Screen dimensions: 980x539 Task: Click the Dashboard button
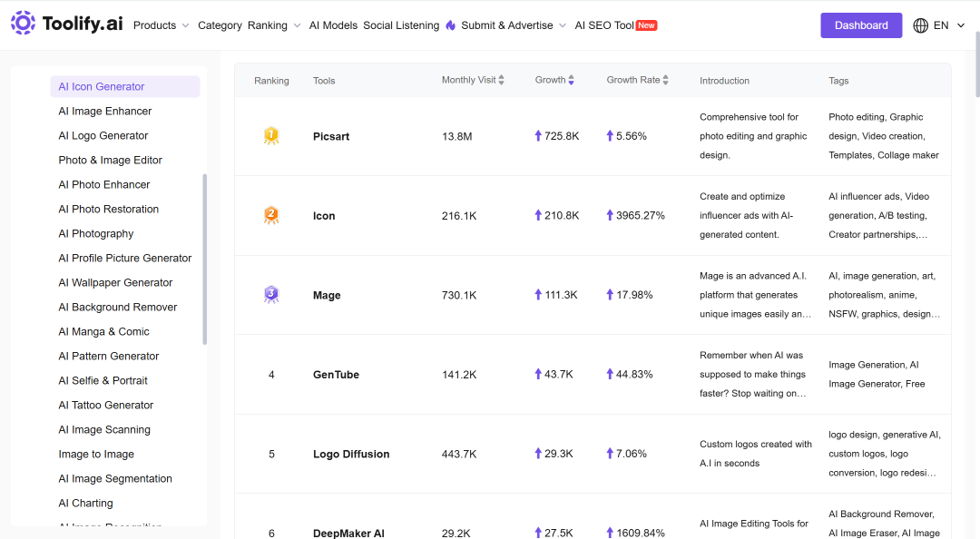pos(861,25)
